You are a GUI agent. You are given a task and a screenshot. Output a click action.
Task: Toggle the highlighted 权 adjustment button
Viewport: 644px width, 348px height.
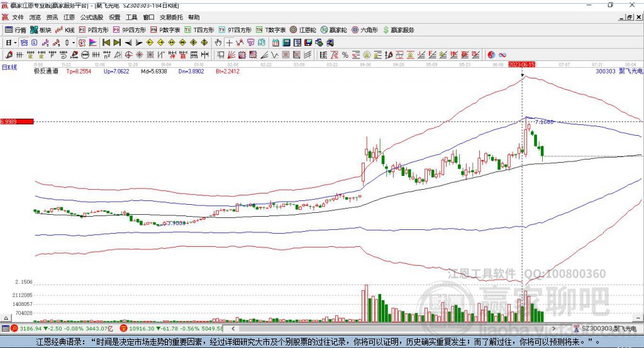[82, 42]
